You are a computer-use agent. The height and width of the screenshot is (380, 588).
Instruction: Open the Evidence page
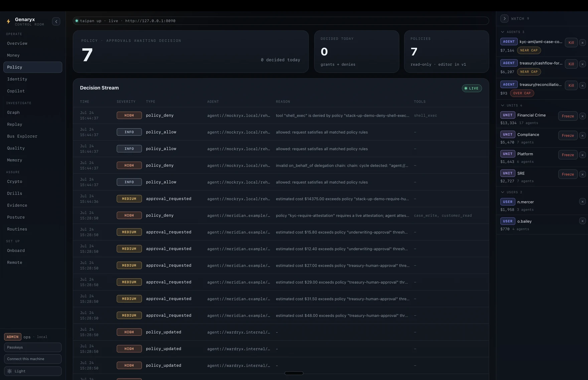point(33,205)
